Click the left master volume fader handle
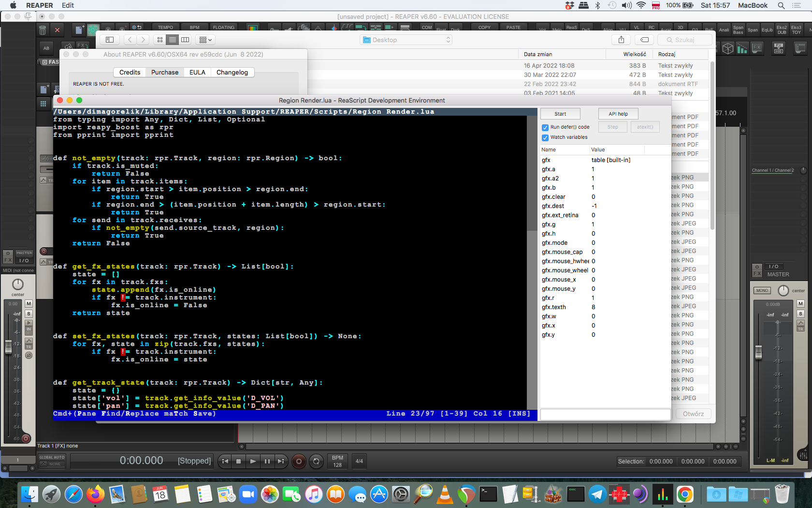The height and width of the screenshot is (508, 812). [x=8, y=347]
